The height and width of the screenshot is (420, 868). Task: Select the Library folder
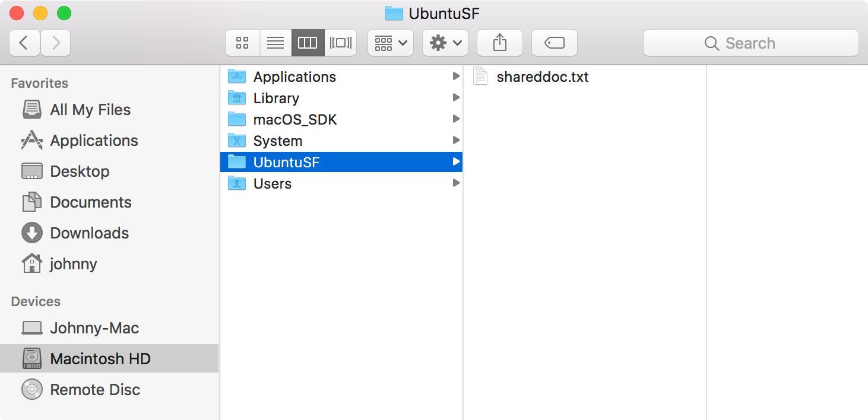[x=341, y=98]
